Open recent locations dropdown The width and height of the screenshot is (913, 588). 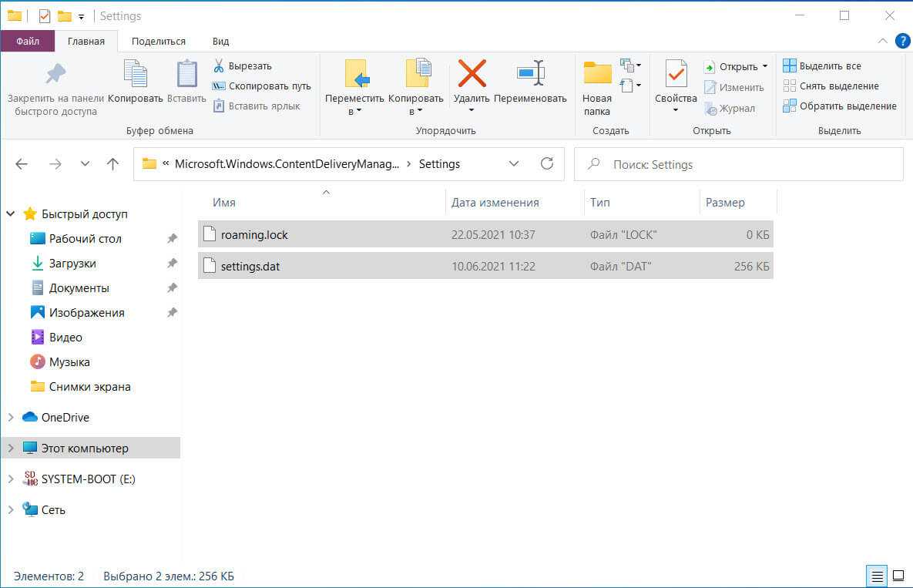tap(85, 164)
